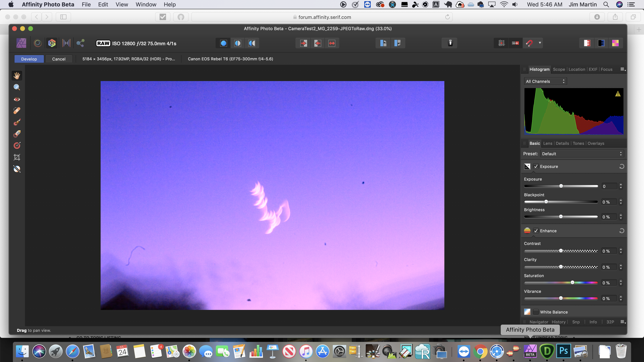This screenshot has height=362, width=644.
Task: Open the Preset Default dropdown
Action: [582, 154]
